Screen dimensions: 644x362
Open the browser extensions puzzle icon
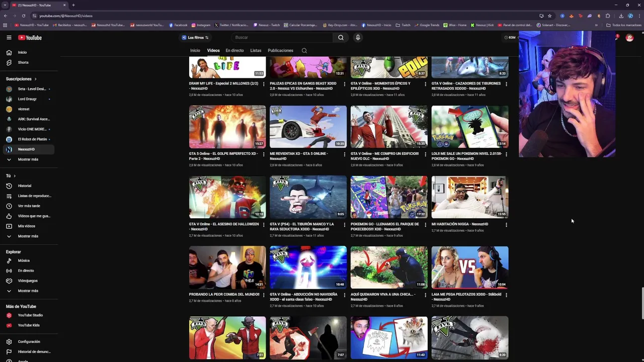click(608, 16)
